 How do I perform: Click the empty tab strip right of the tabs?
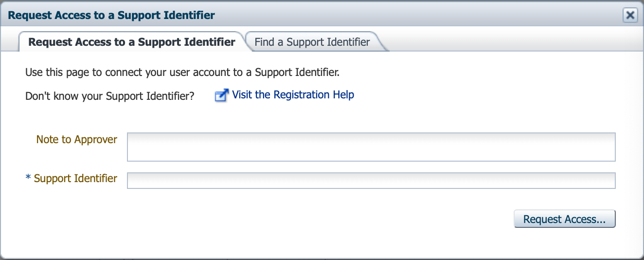tap(511, 42)
